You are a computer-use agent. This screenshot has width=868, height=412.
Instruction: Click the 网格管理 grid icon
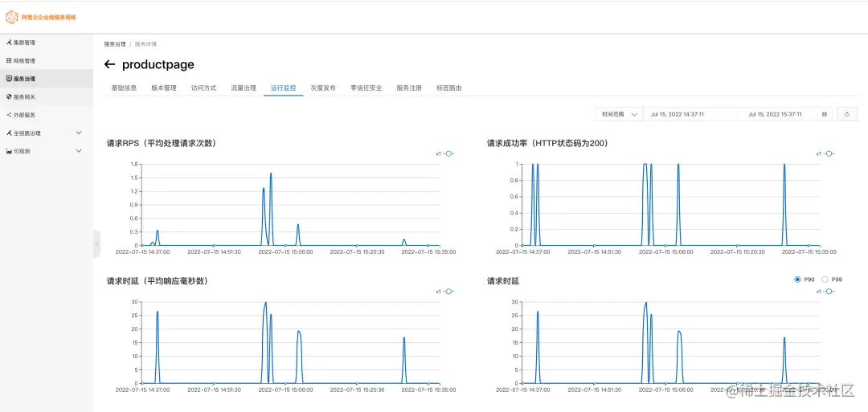click(9, 61)
